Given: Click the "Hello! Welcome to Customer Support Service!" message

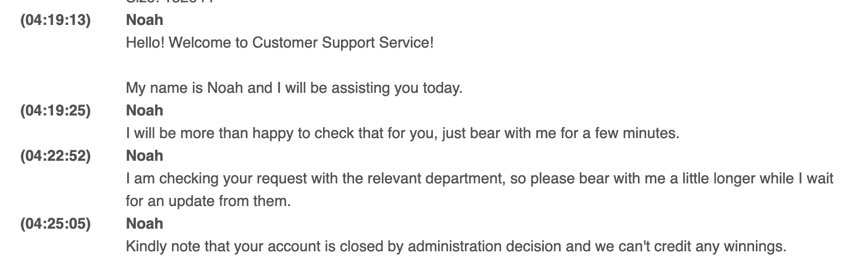Looking at the screenshot, I should pyautogui.click(x=279, y=43).
